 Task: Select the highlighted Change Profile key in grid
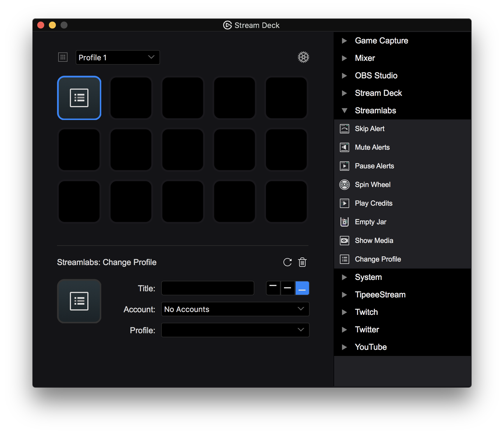tap(79, 98)
